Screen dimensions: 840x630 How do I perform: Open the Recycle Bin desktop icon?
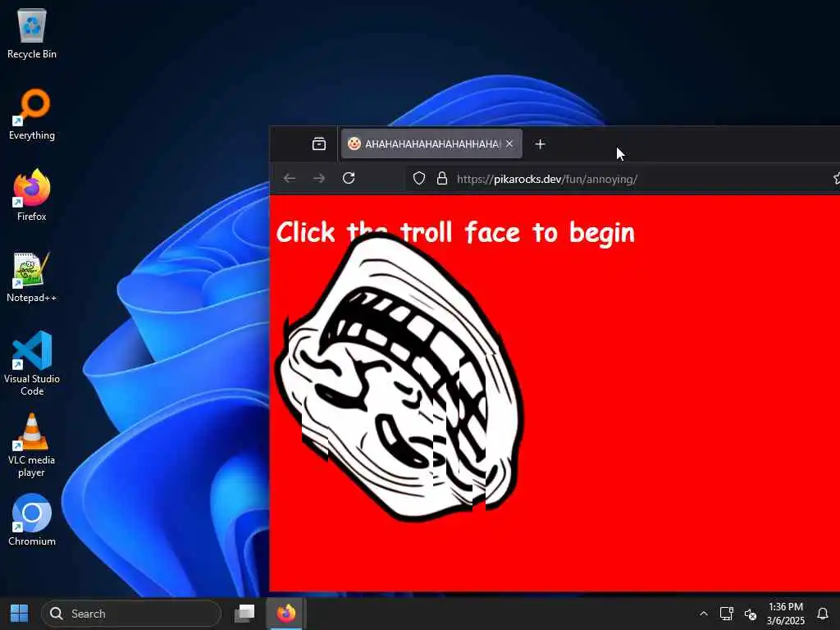[32, 33]
